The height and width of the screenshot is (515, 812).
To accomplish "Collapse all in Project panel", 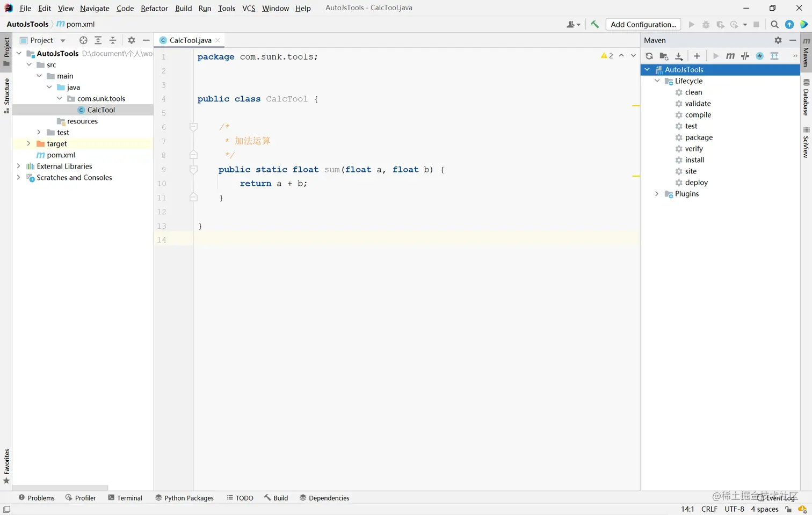I will (x=113, y=40).
